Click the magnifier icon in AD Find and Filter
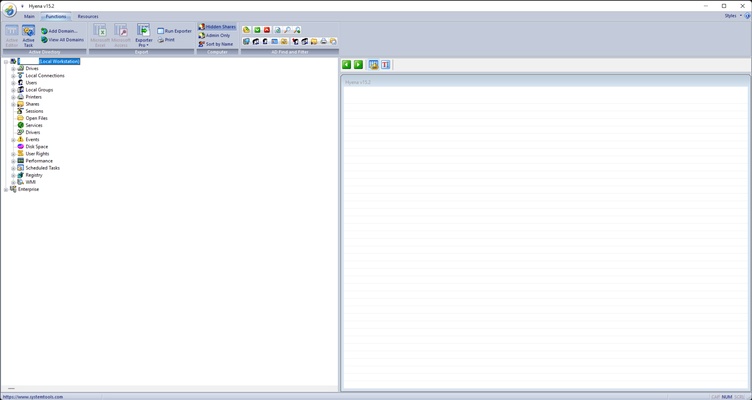Viewport: 752px width, 400px height. 287,30
